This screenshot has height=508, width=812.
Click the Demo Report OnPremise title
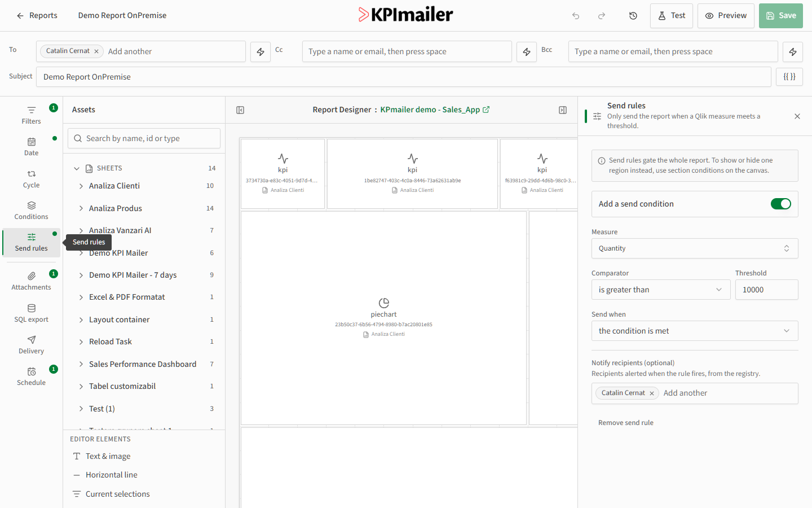[122, 16]
